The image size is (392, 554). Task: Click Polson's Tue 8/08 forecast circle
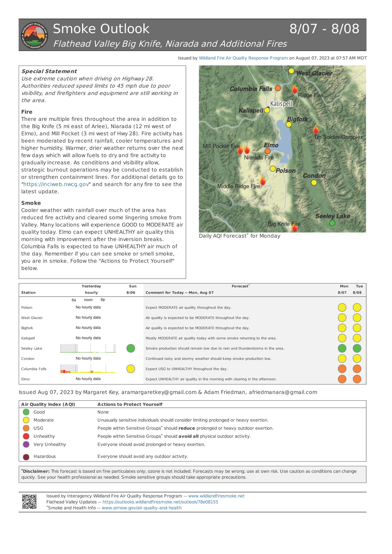(x=357, y=307)
